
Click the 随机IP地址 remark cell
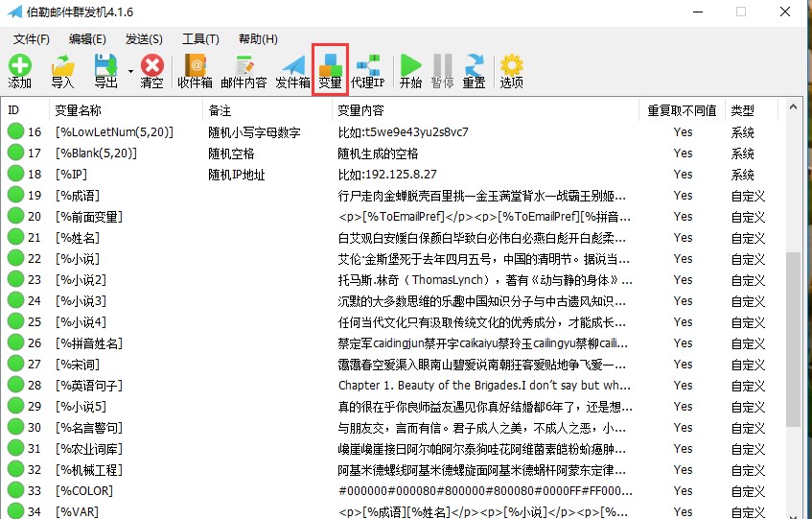coord(236,175)
